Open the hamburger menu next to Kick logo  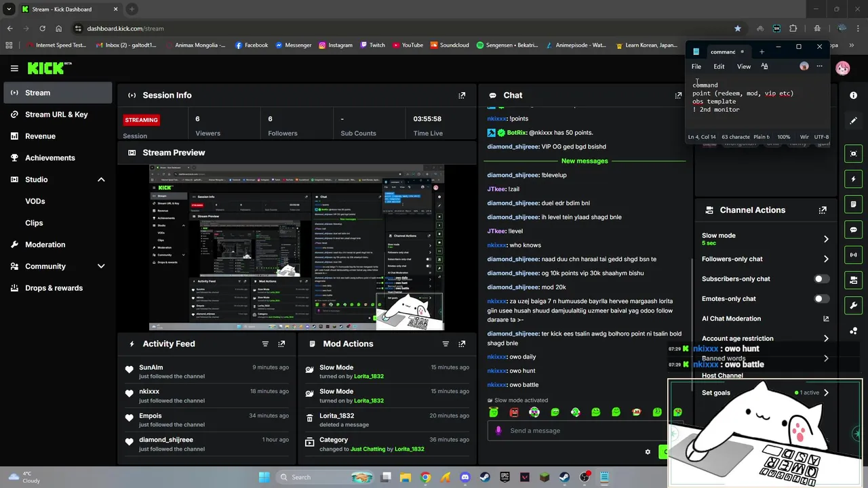point(14,68)
